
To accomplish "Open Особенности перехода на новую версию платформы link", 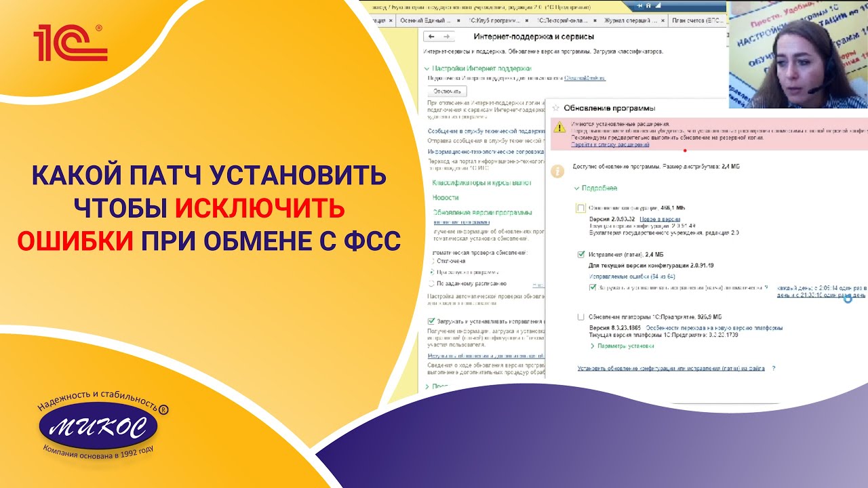I will [x=715, y=327].
